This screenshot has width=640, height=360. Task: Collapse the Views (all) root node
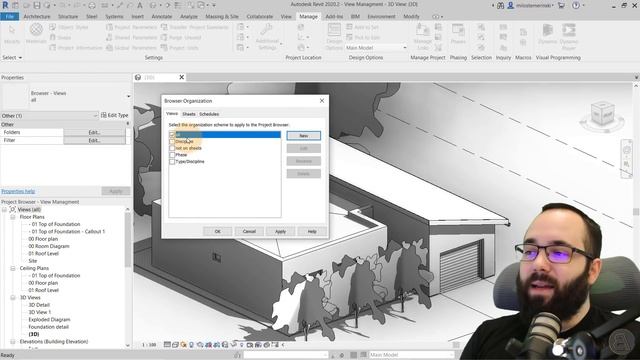(4, 209)
